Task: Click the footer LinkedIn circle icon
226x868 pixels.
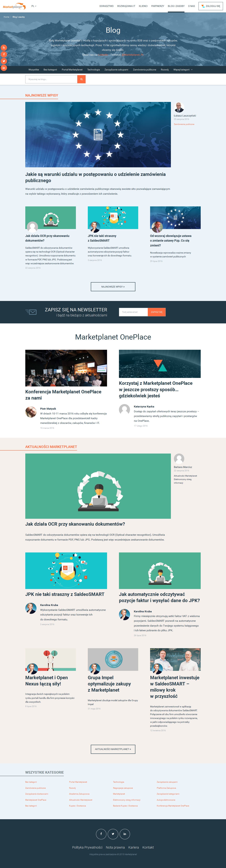Action: [125, 834]
